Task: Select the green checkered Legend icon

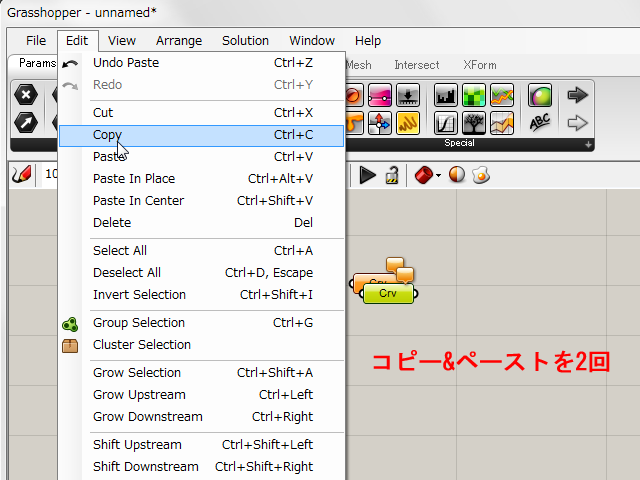Action: coord(474,96)
